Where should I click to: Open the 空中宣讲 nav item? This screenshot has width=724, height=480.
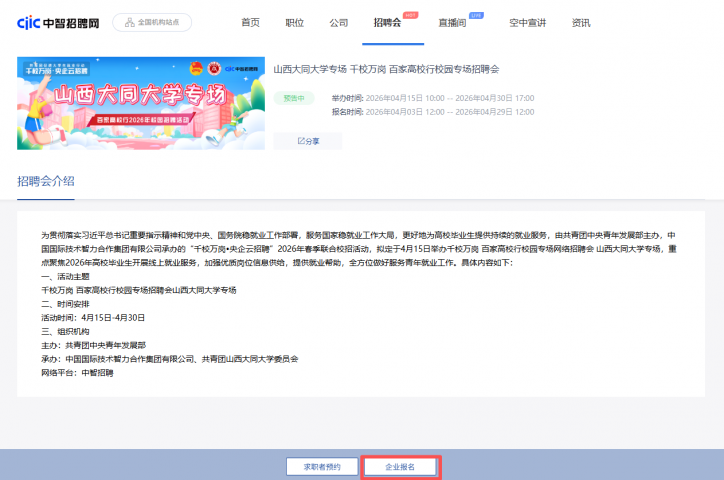[527, 22]
